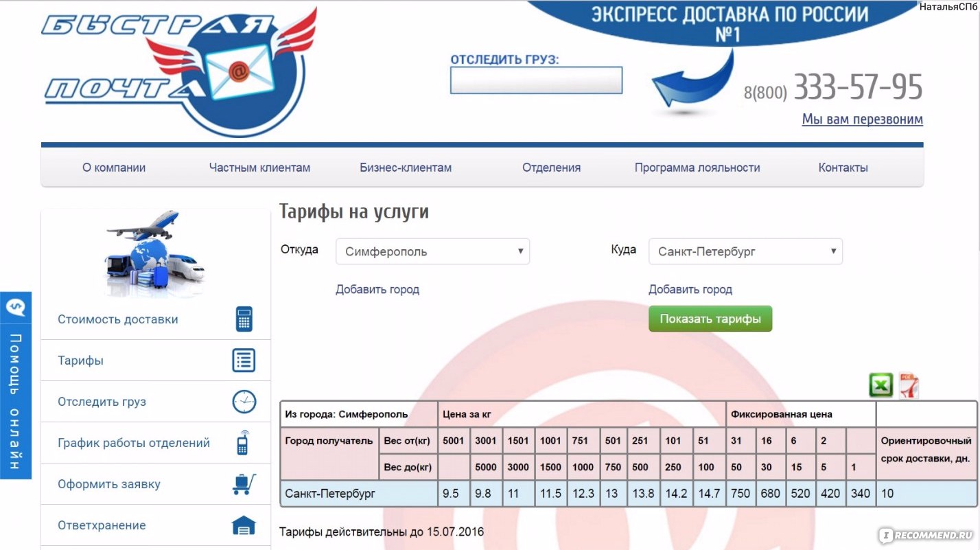Export tariffs to Excel file
Screen dimensions: 980x550
(x=881, y=385)
